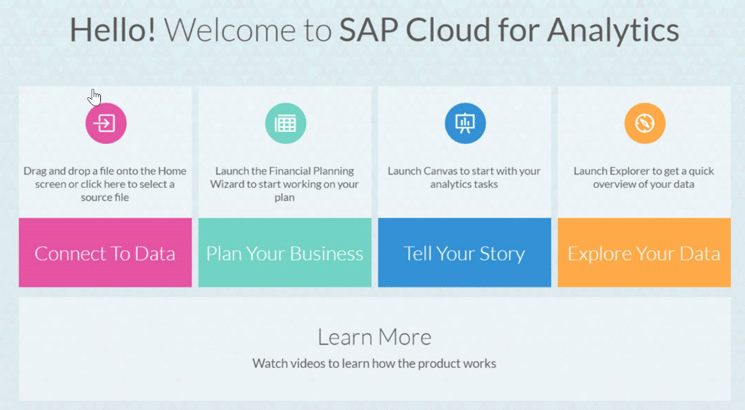Click 'Watch videos to learn how the product works'

click(x=374, y=363)
